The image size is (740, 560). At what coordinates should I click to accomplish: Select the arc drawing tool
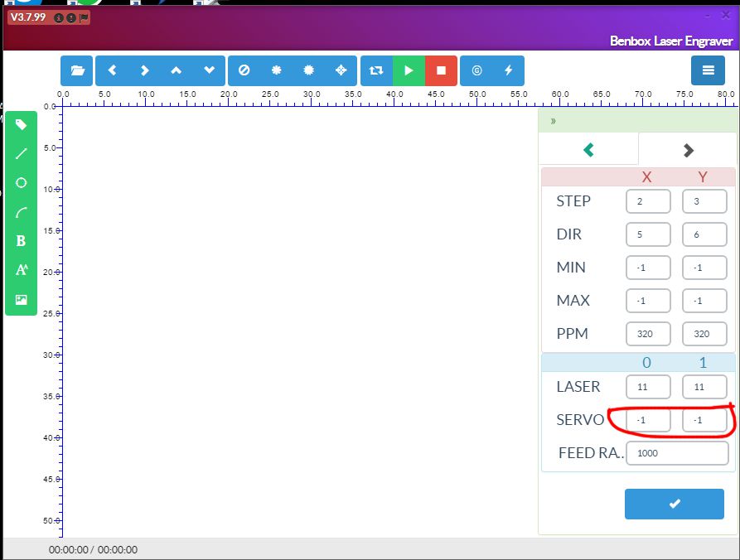(x=21, y=212)
